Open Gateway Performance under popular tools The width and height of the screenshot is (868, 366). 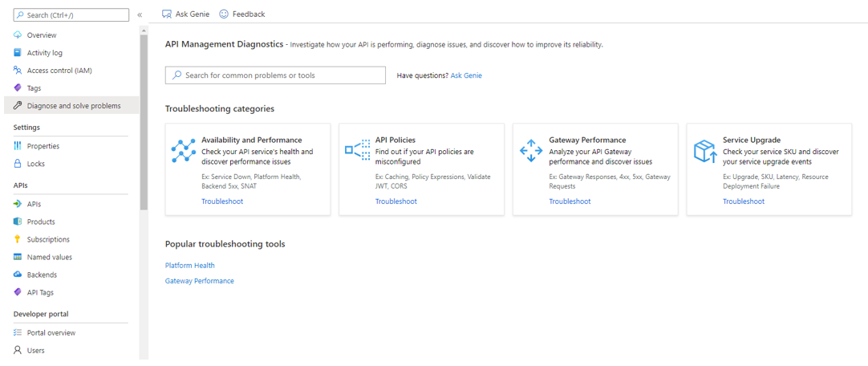coord(199,281)
